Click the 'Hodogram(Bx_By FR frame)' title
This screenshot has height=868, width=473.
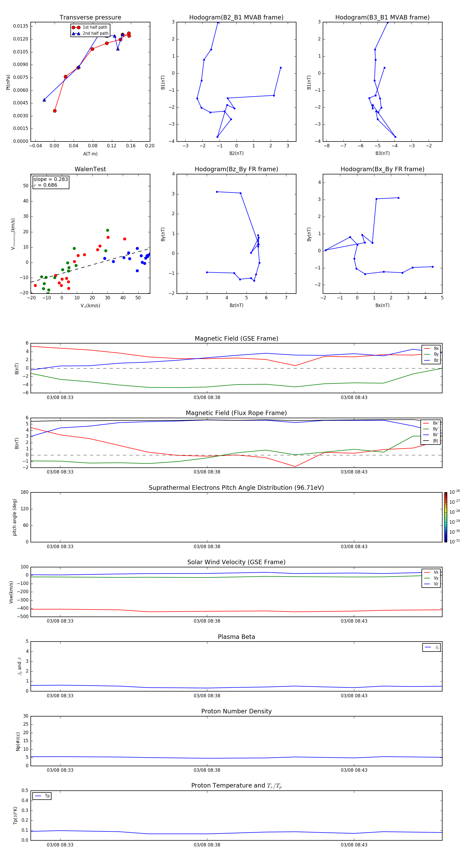pos(382,169)
